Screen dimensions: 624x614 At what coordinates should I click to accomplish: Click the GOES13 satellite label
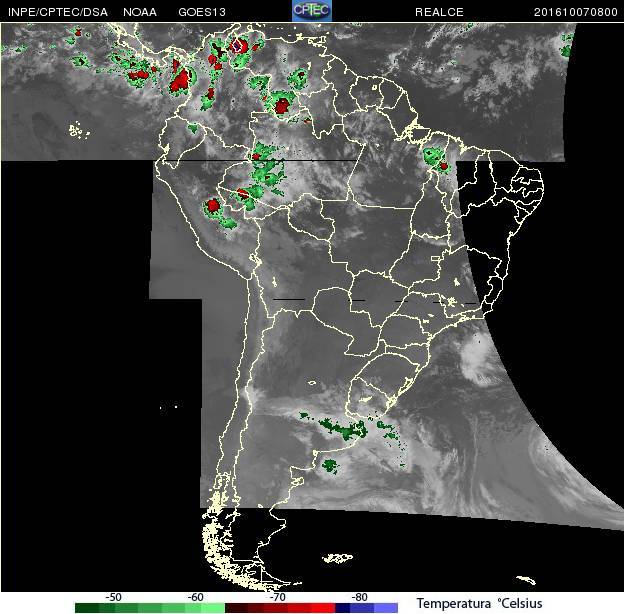[x=202, y=12]
